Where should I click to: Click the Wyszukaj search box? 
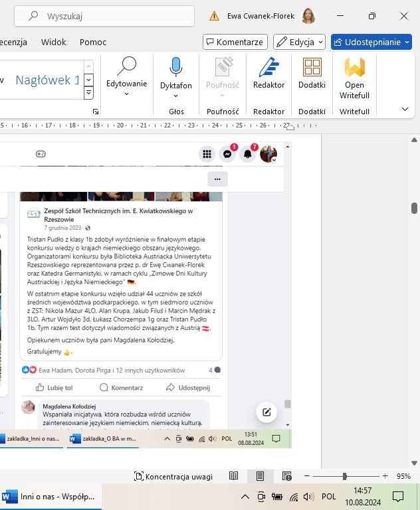[x=106, y=16]
